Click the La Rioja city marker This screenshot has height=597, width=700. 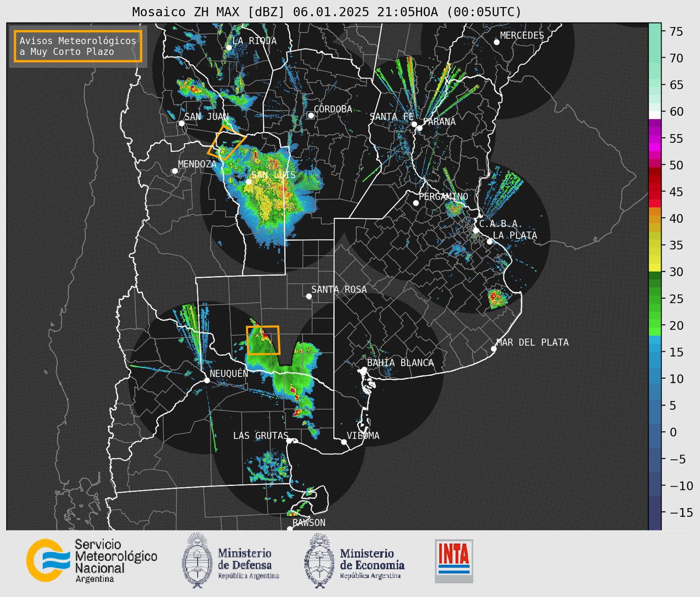(229, 48)
